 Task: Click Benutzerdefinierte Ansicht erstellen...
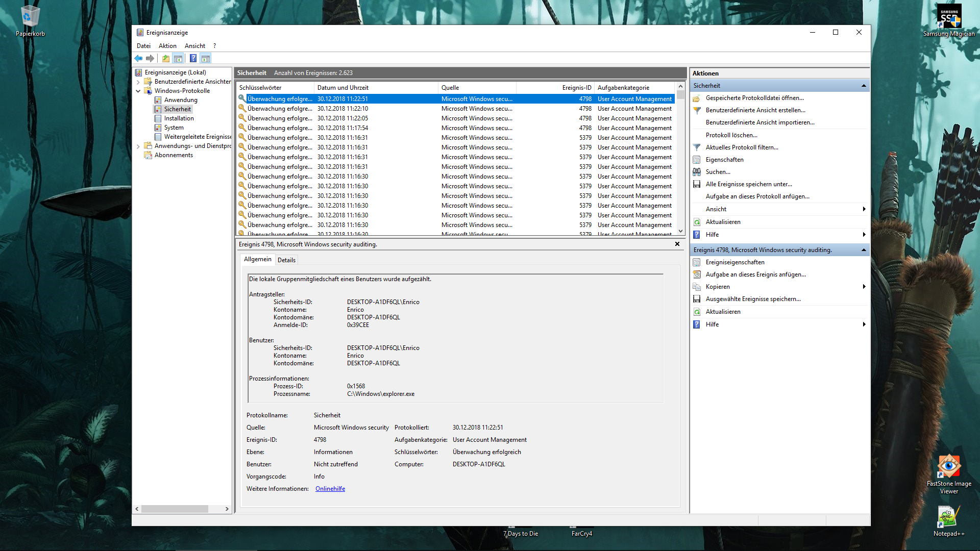click(755, 110)
